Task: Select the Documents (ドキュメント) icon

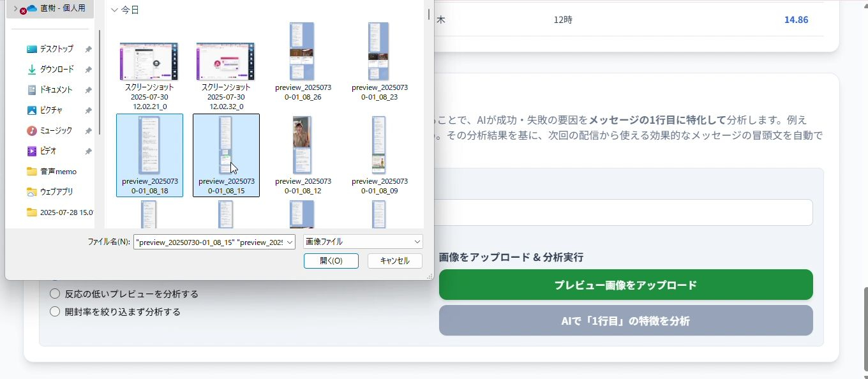Action: tap(32, 90)
